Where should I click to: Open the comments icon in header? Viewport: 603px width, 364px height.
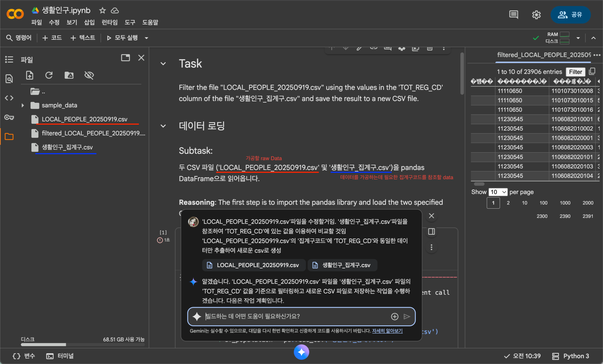click(513, 15)
